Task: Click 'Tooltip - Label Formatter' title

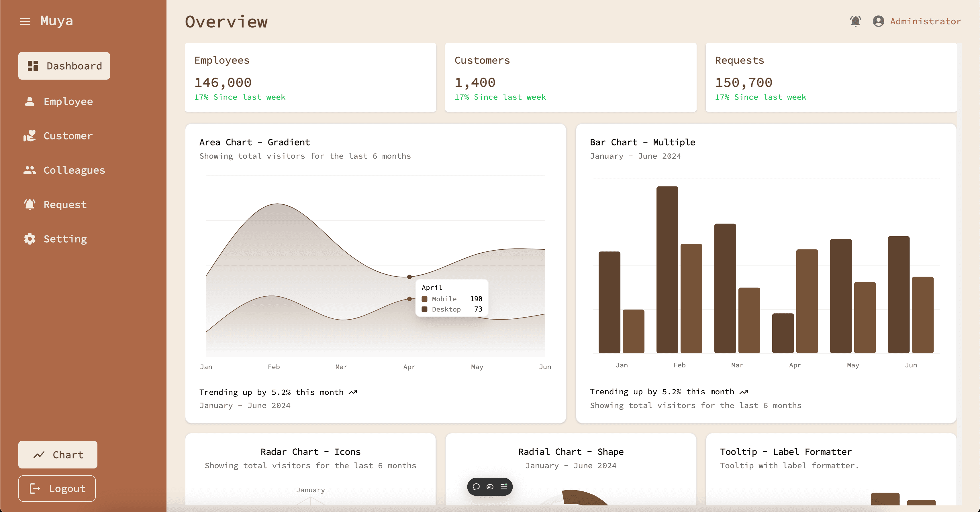Action: [x=786, y=452]
